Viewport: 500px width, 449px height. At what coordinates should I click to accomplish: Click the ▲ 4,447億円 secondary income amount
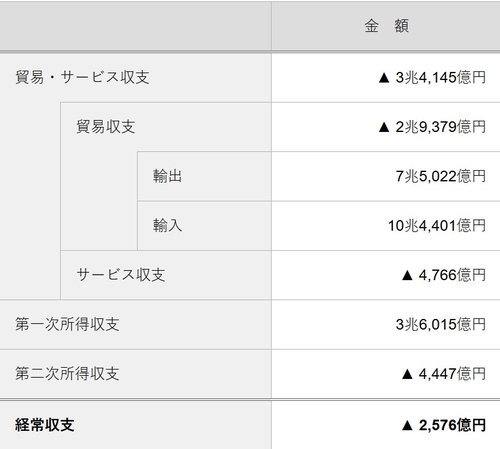444,374
